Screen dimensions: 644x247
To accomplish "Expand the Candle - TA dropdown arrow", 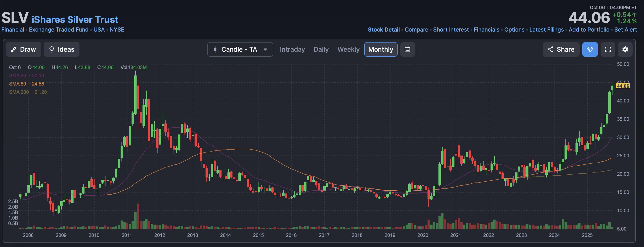I will pyautogui.click(x=265, y=49).
